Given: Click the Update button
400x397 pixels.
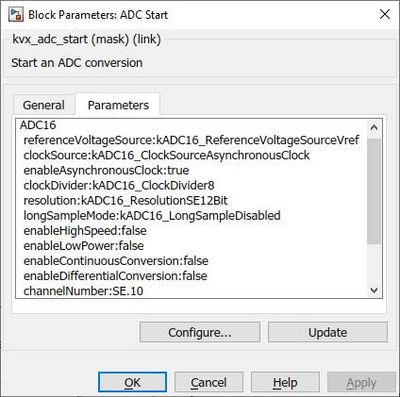Looking at the screenshot, I should tap(328, 332).
